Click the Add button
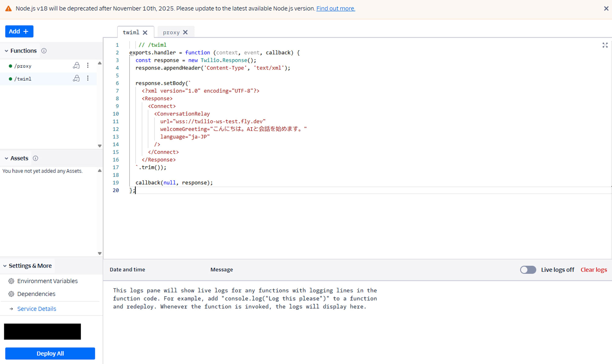This screenshot has width=612, height=364. coord(19,31)
